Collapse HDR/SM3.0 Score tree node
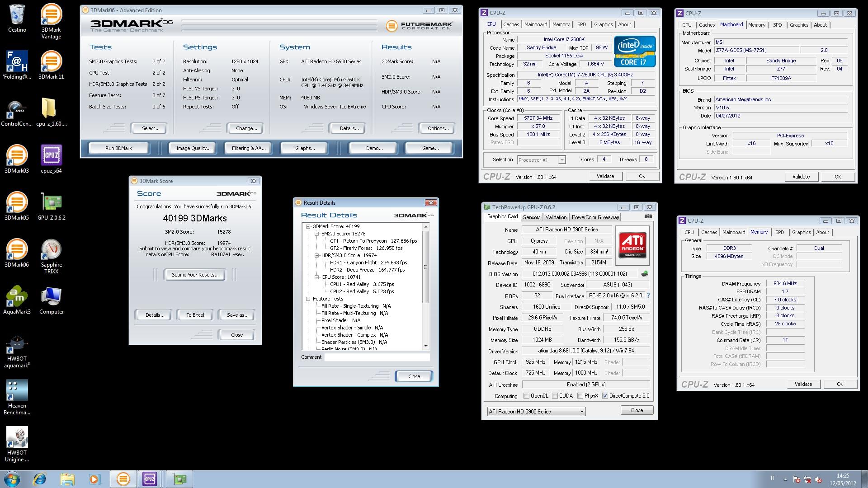This screenshot has width=868, height=488. point(317,255)
